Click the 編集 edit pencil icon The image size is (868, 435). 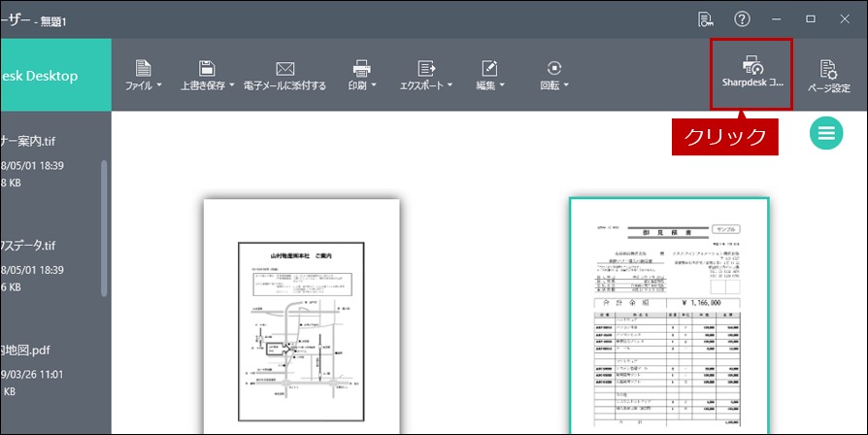[x=489, y=68]
